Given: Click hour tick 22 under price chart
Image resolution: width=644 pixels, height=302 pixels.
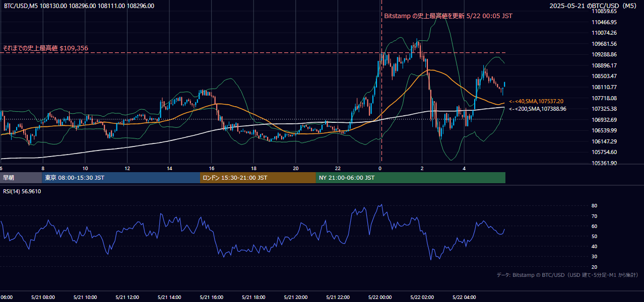Looking at the screenshot, I should (x=338, y=169).
